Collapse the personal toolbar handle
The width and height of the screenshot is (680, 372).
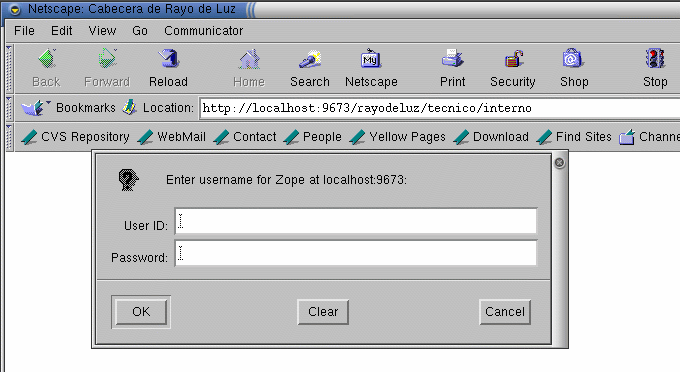9,137
